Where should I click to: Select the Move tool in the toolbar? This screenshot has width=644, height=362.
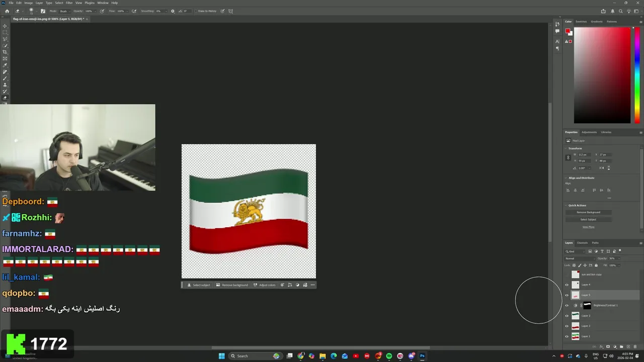coord(5,26)
